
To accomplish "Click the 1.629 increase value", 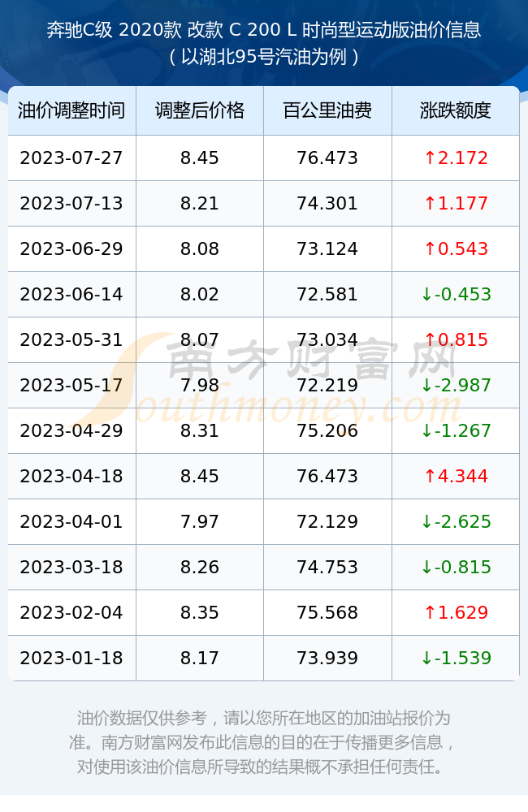I will pyautogui.click(x=456, y=612).
